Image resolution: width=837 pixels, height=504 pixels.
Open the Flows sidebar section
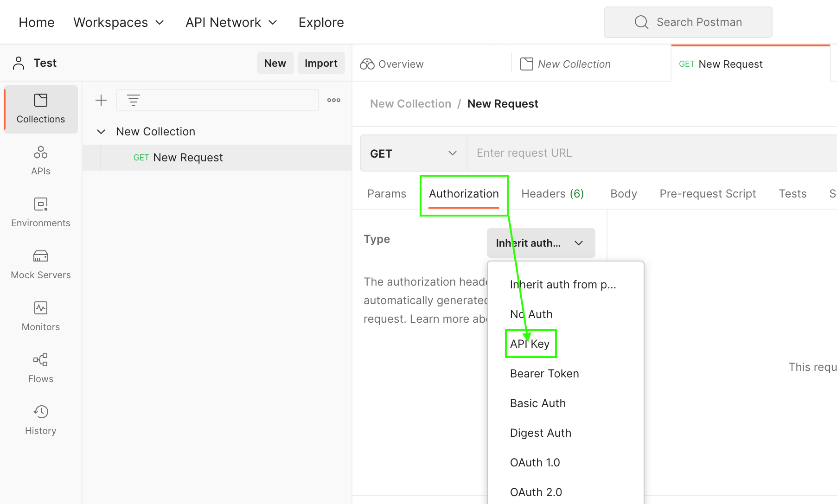[x=41, y=369]
